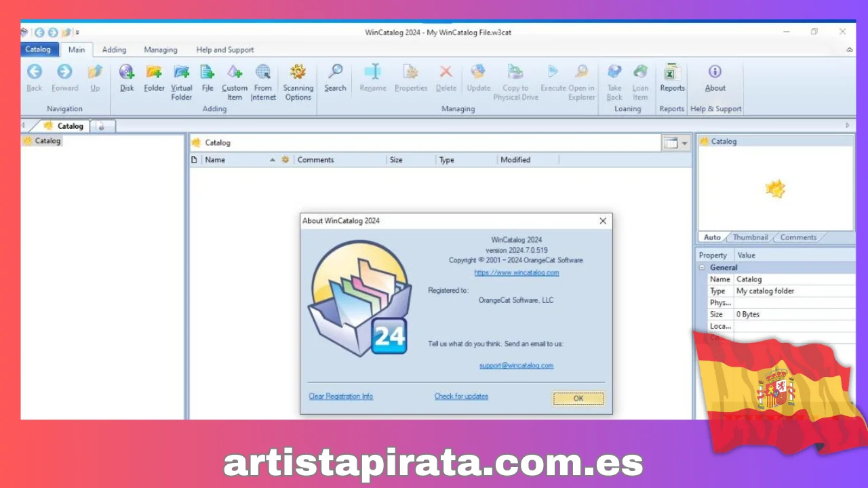This screenshot has width=868, height=488.
Task: Click the Take Back icon
Action: click(x=614, y=82)
